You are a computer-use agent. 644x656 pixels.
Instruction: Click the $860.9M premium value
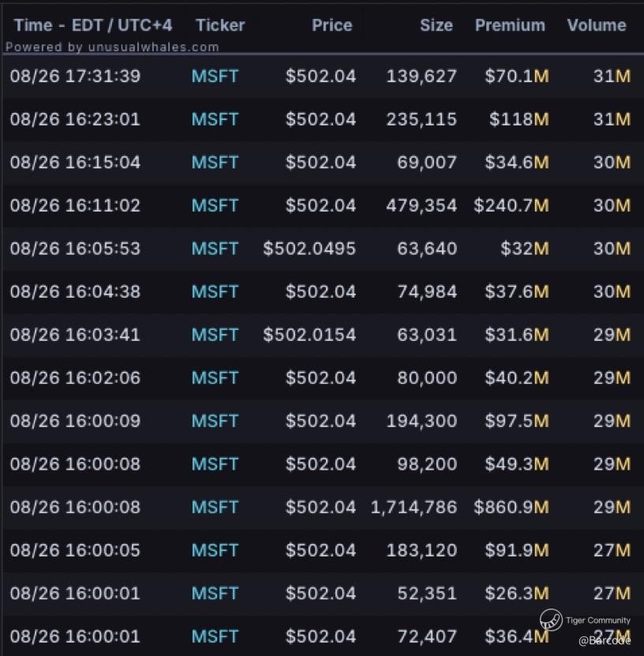click(511, 507)
